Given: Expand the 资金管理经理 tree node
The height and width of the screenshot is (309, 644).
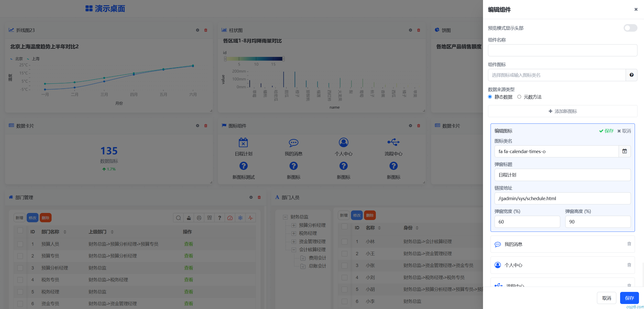Looking at the screenshot, I should 294,242.
